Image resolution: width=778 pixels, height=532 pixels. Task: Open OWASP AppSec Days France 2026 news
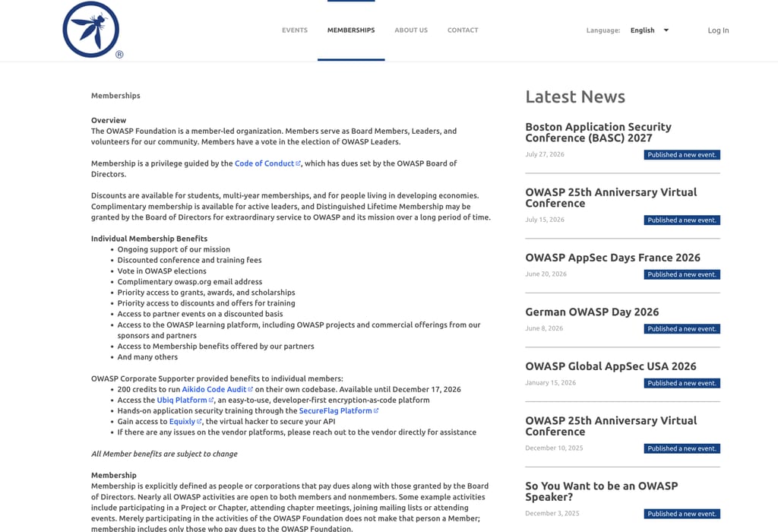pyautogui.click(x=613, y=258)
